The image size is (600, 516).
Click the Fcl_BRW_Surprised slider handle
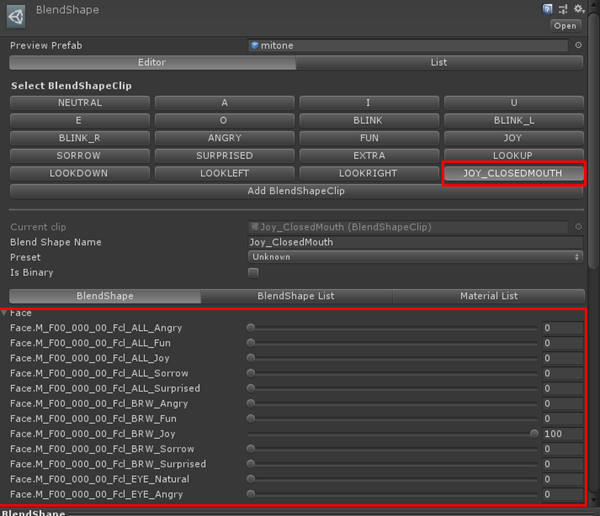pyautogui.click(x=251, y=464)
